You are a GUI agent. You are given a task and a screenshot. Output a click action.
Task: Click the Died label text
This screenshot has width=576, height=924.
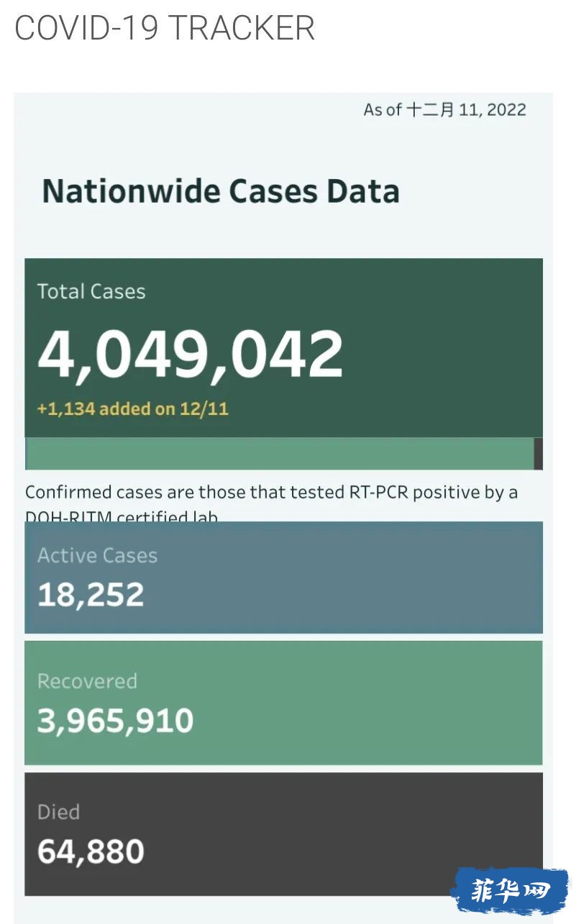[58, 812]
